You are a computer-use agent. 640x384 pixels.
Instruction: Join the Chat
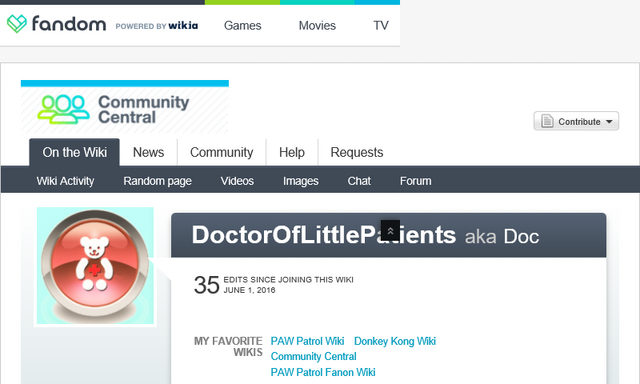click(359, 181)
